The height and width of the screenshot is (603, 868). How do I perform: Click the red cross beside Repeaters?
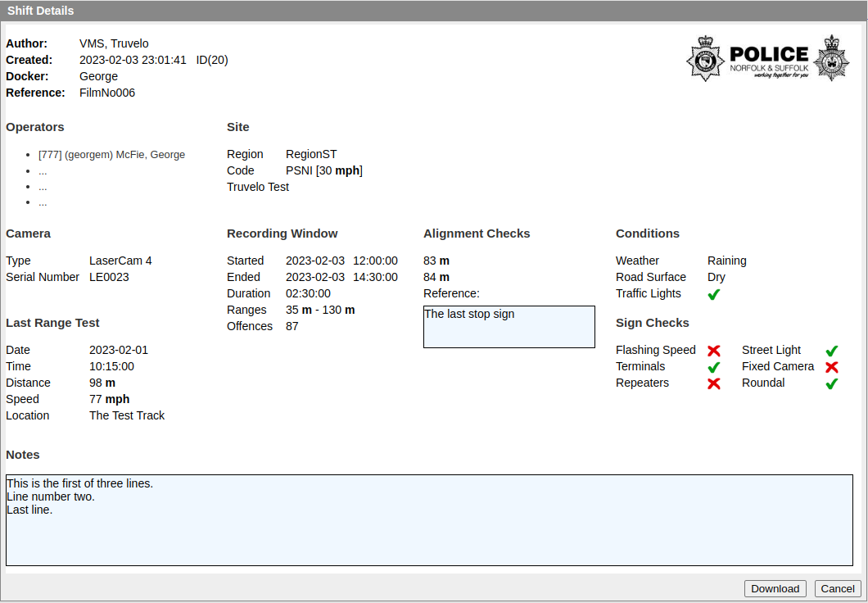(713, 383)
